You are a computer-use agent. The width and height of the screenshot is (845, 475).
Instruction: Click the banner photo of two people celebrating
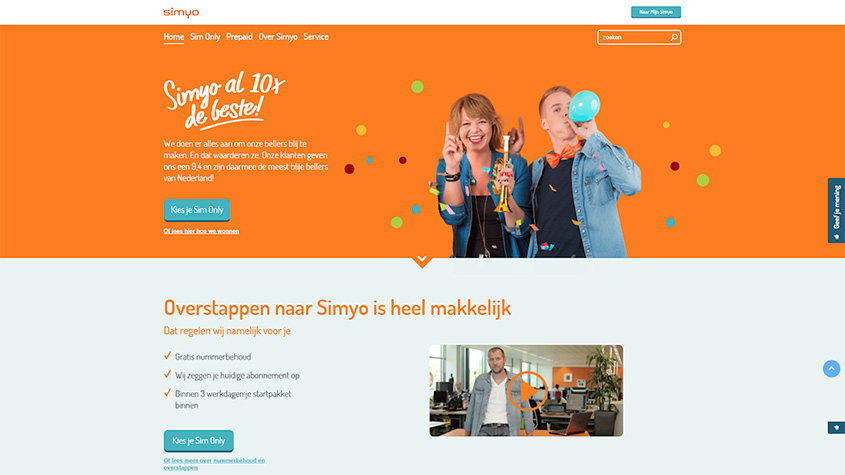point(539,171)
